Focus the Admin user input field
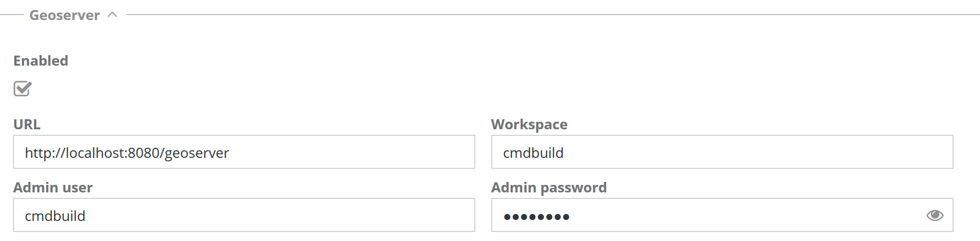 (244, 215)
